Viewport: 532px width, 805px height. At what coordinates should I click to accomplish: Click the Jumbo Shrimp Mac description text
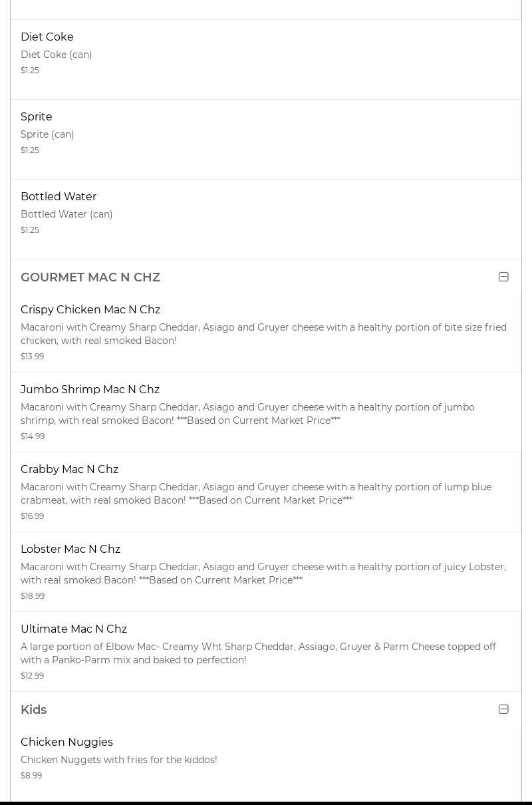[247, 414]
